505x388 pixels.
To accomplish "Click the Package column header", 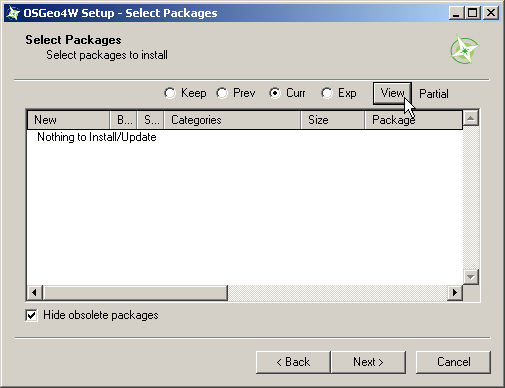I will tap(413, 120).
